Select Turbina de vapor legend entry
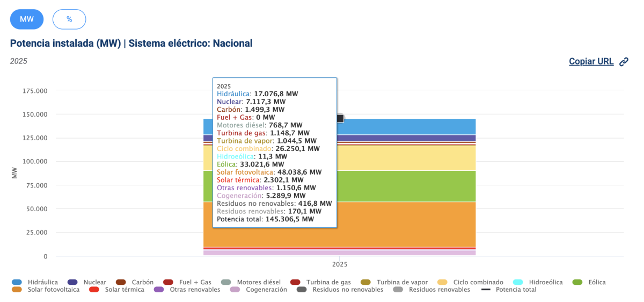Viewport: 644px width, 302px height. [x=393, y=282]
